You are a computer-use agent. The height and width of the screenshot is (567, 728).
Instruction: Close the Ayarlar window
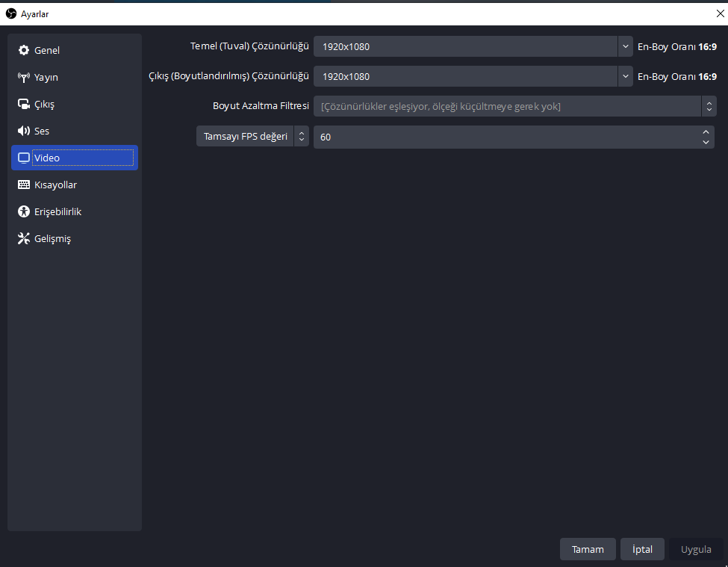click(x=720, y=14)
